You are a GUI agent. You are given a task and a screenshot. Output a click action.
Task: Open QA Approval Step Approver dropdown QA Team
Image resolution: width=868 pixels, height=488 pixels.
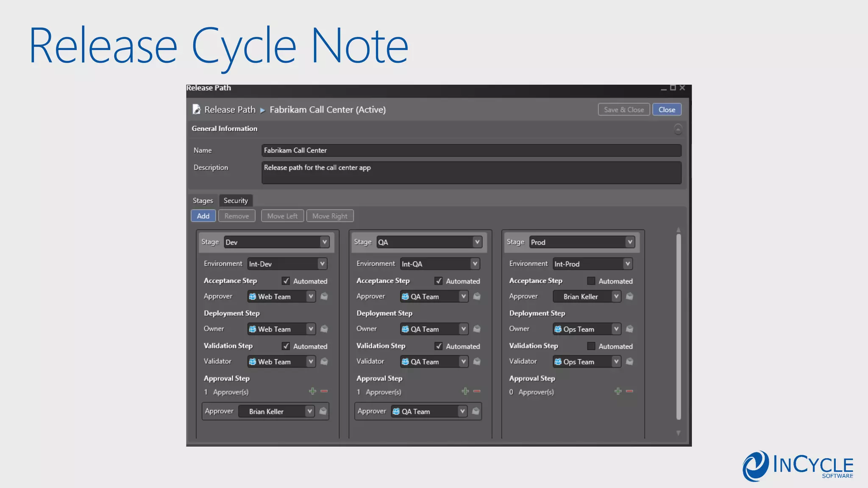point(429,411)
